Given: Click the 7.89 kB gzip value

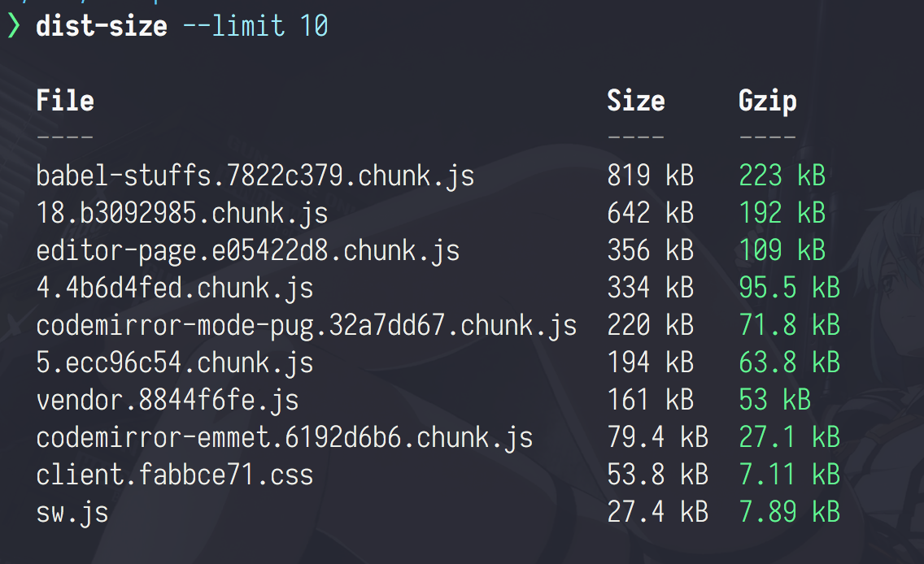Looking at the screenshot, I should point(790,512).
